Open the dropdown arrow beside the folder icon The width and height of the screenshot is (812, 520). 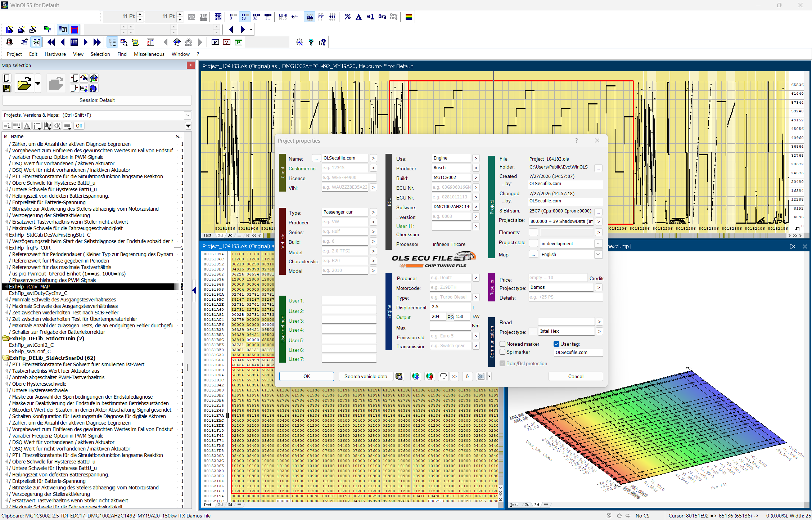point(38,84)
